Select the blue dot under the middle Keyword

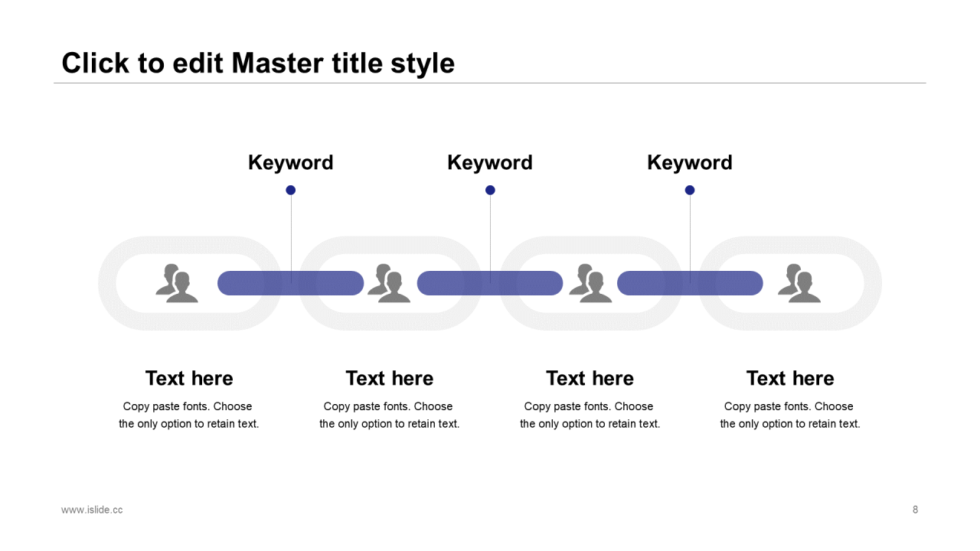490,190
